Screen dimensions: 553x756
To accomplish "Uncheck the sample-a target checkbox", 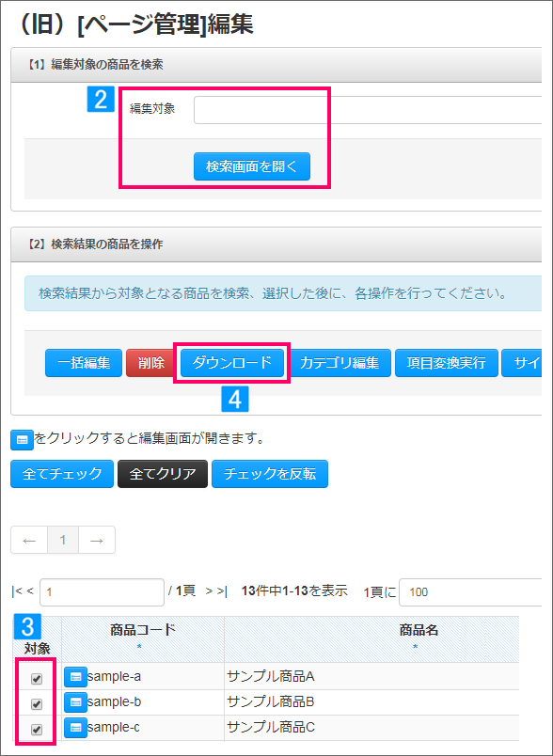I will coord(36,679).
